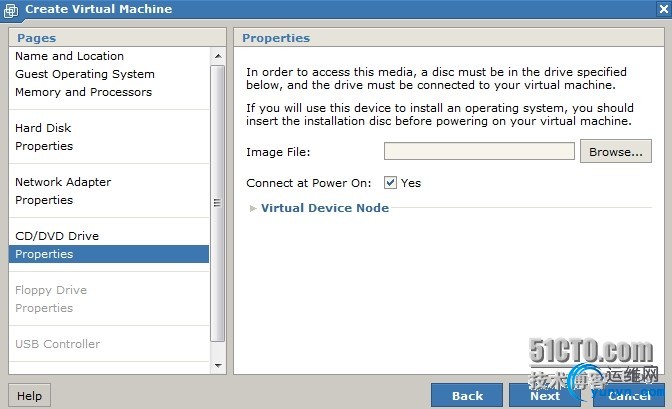Click the Pages list scroll-down arrow
Image resolution: width=672 pixels, height=409 pixels.
[x=218, y=366]
